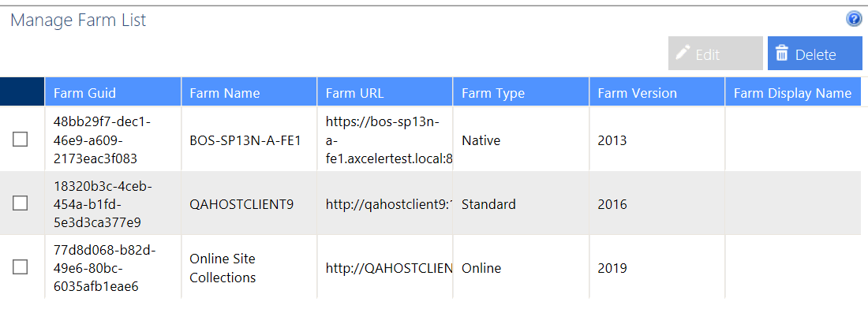
Task: Click the Delete button
Action: 815,54
